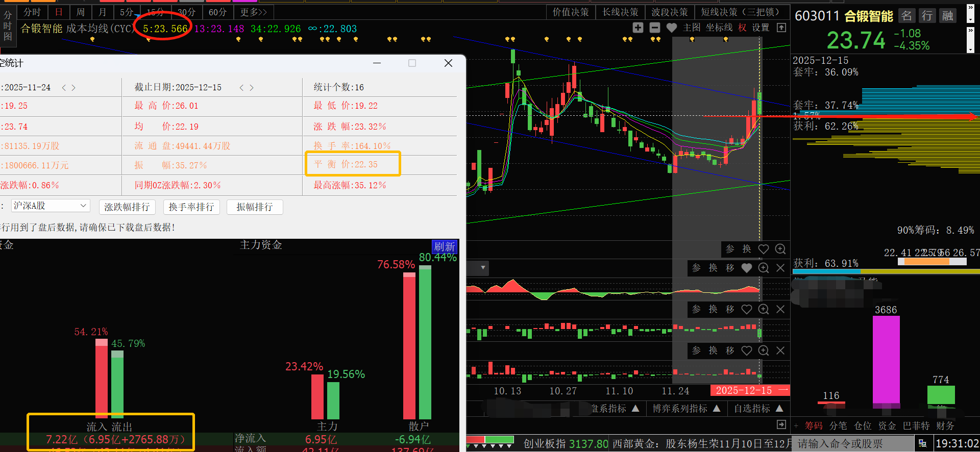Image resolution: width=980 pixels, height=452 pixels.
Task: Click 刷新 refresh button in capital panel
Action: click(x=444, y=247)
